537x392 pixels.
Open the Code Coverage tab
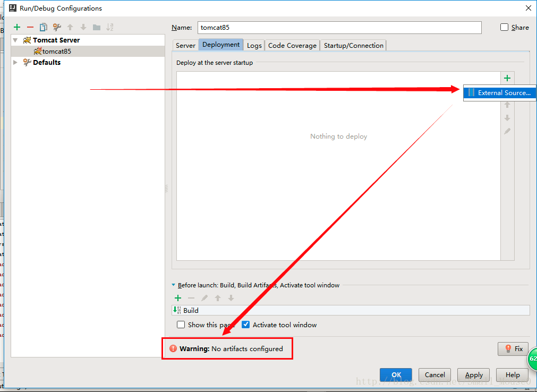coord(292,45)
